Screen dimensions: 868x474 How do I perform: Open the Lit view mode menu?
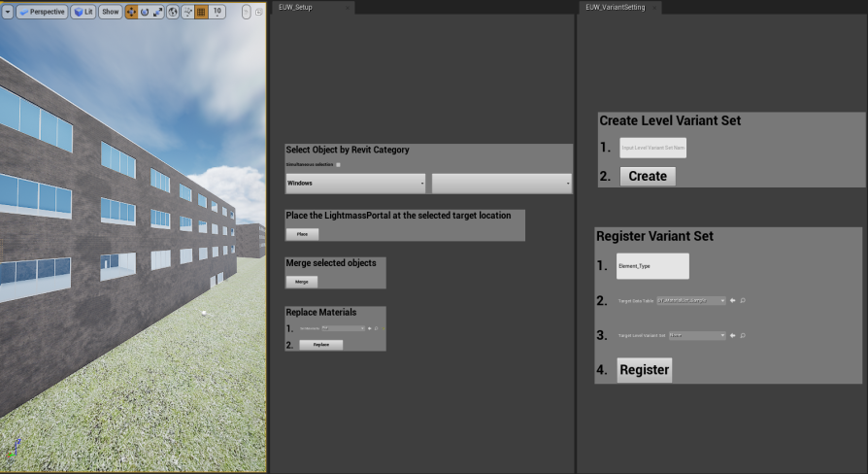click(83, 12)
